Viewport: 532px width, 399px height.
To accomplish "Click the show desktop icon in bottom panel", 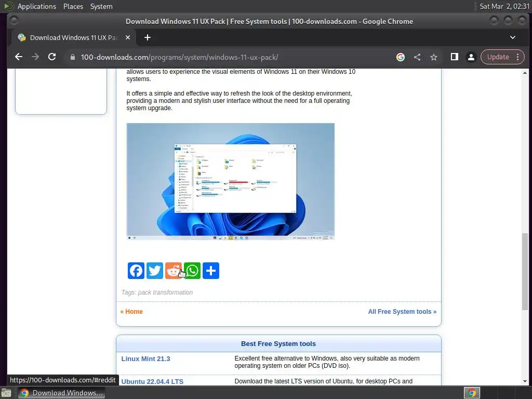I will [x=6, y=393].
